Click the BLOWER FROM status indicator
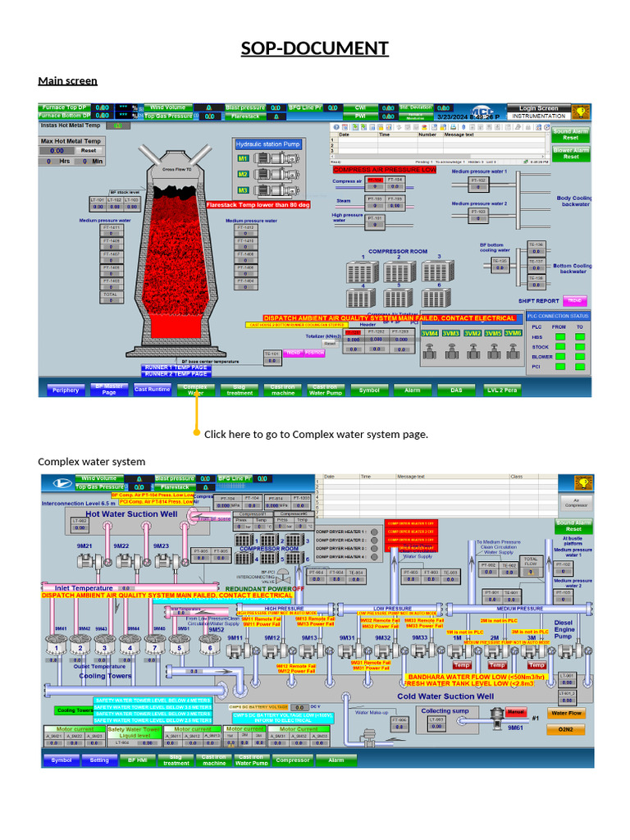Viewport: 630px width, 840px height. pyautogui.click(x=560, y=357)
